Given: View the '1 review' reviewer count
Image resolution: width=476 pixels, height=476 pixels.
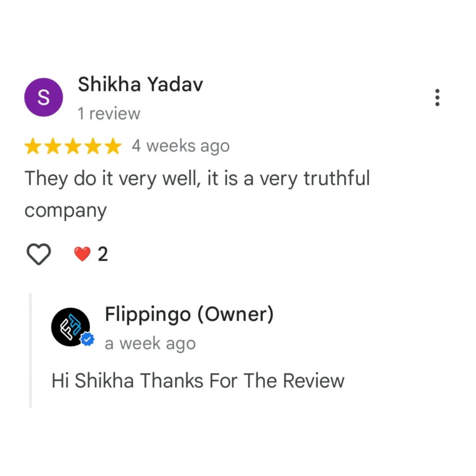Looking at the screenshot, I should [x=109, y=114].
